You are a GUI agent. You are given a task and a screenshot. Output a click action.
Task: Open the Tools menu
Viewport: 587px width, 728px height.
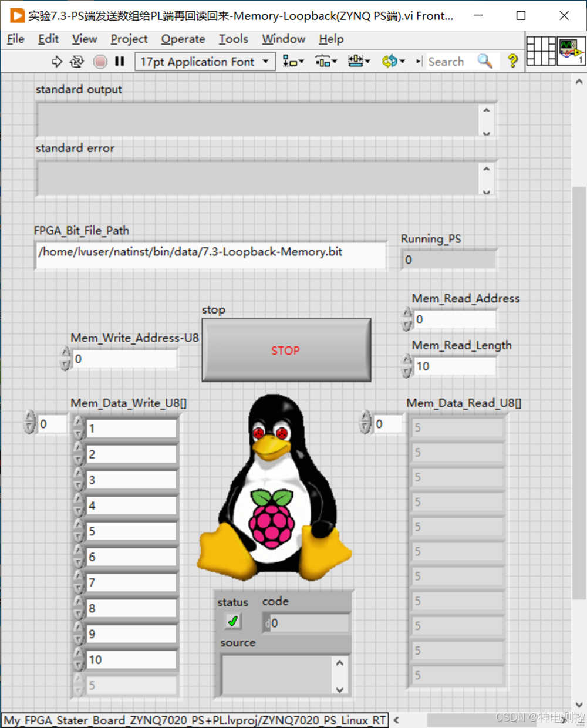click(234, 39)
